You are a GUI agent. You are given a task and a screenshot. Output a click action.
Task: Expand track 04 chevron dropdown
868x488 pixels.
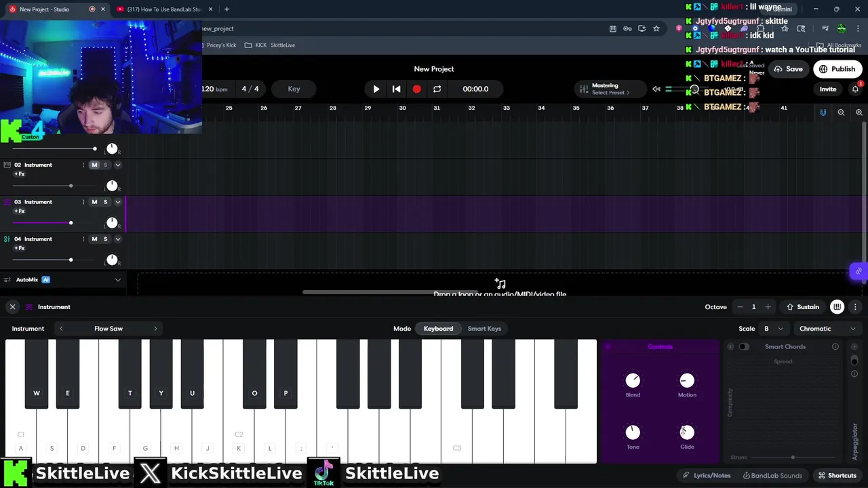pos(117,239)
